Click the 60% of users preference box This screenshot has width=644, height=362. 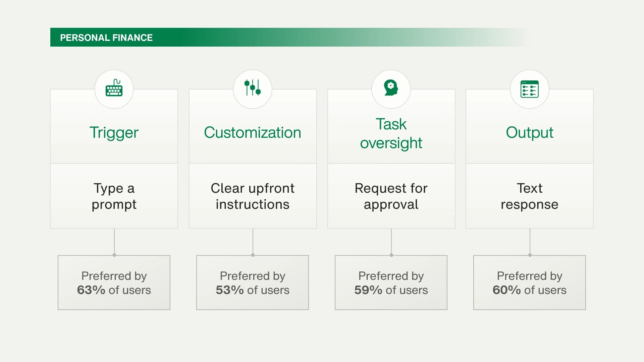coord(530,283)
